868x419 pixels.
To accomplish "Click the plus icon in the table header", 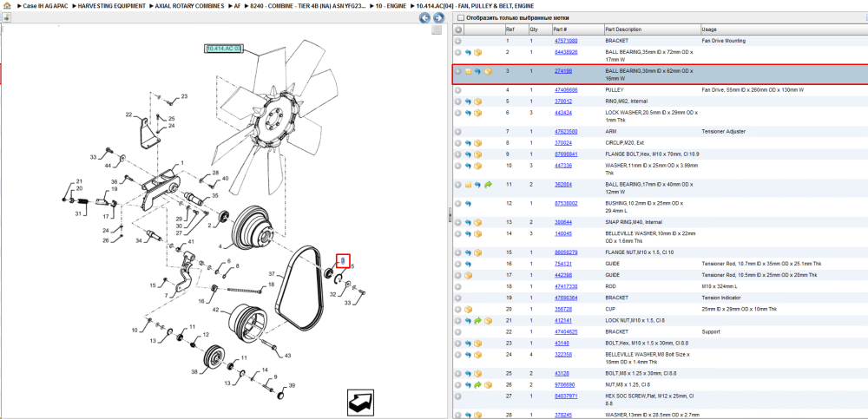I will [x=457, y=29].
